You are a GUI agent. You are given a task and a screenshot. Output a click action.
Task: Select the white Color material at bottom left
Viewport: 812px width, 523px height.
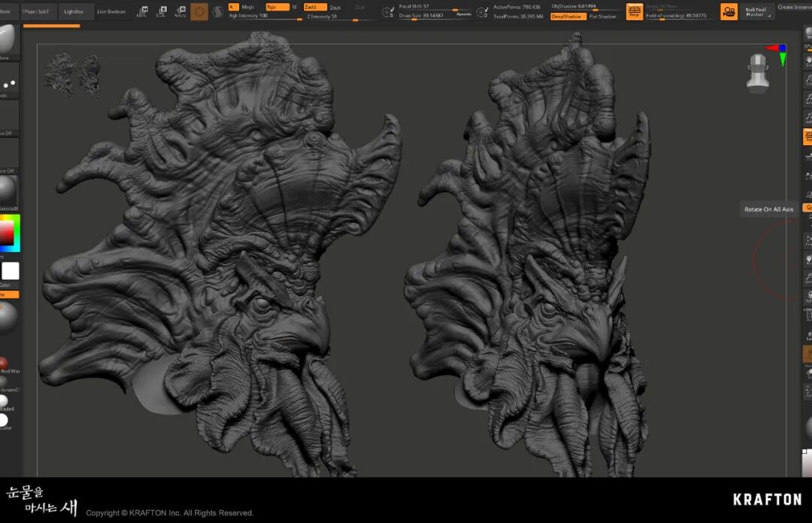tap(5, 421)
